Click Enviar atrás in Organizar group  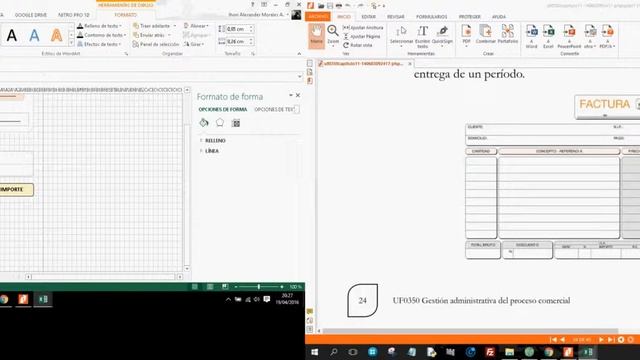[151, 35]
